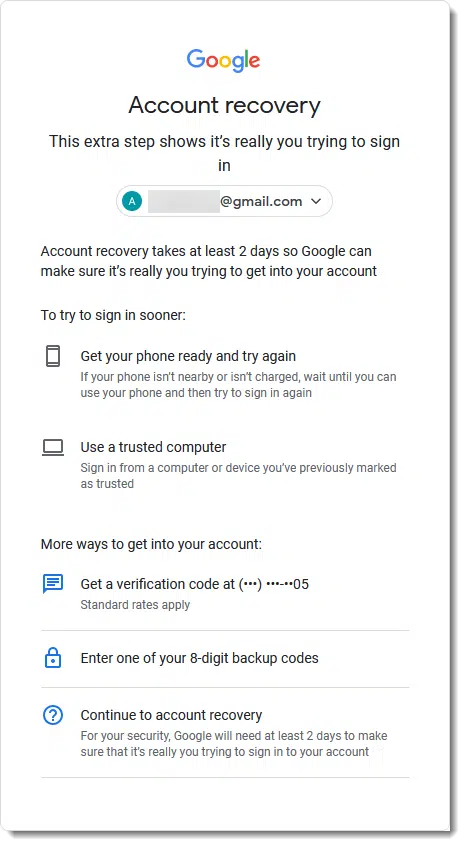
Task: Click the Standard rates apply text
Action: (135, 605)
